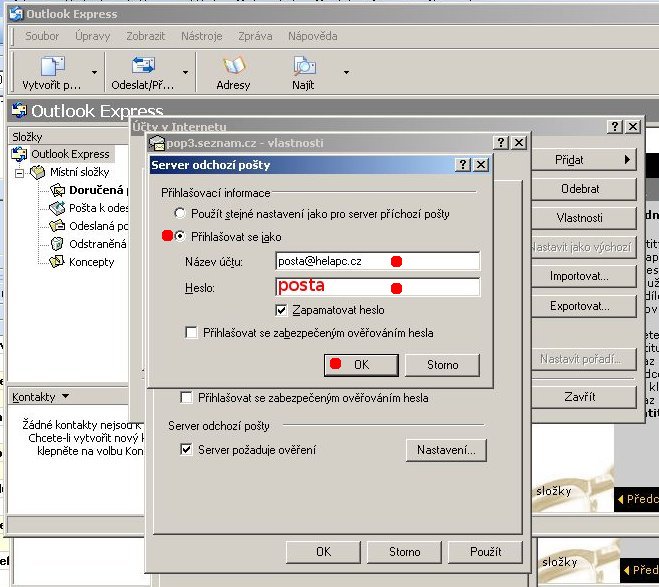Image resolution: width=659 pixels, height=587 pixels.
Task: Open the Odeslaná pošta folder icon
Action: (x=57, y=226)
